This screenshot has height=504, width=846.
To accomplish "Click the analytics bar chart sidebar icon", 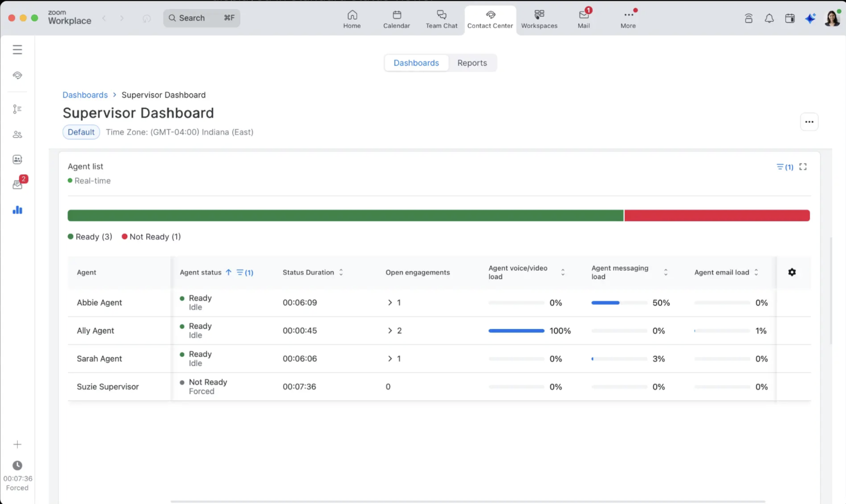I will (17, 210).
